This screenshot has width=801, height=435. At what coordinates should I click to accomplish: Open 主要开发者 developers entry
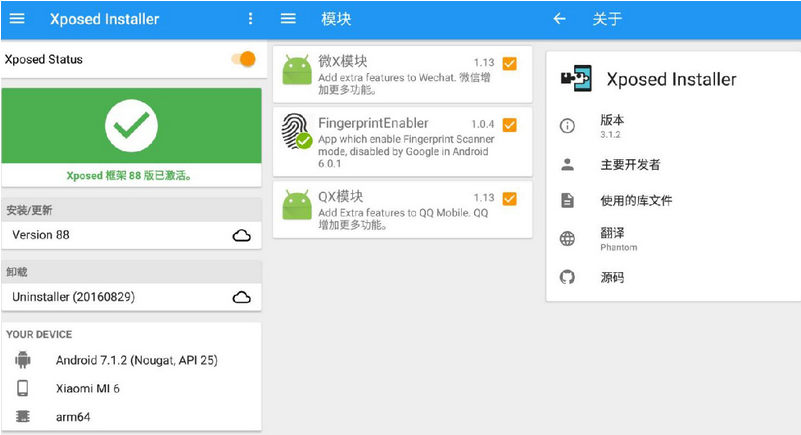click(673, 164)
